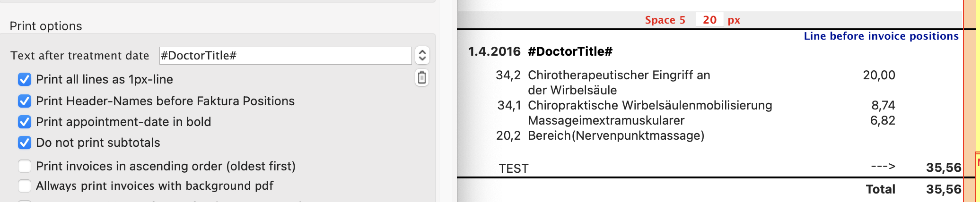Check Allways print invoices with background pdf
Image resolution: width=980 pixels, height=202 pixels.
tap(25, 186)
